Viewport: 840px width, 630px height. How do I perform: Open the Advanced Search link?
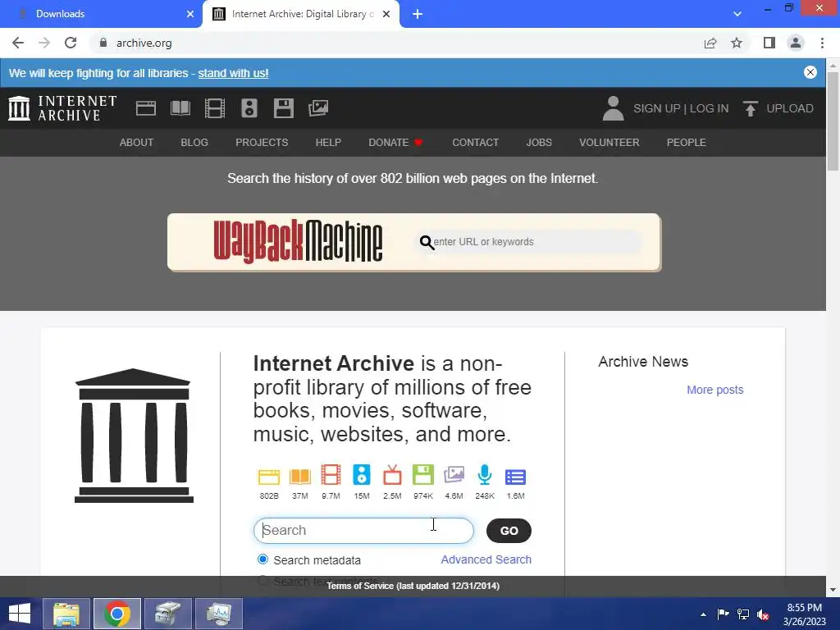coord(486,559)
